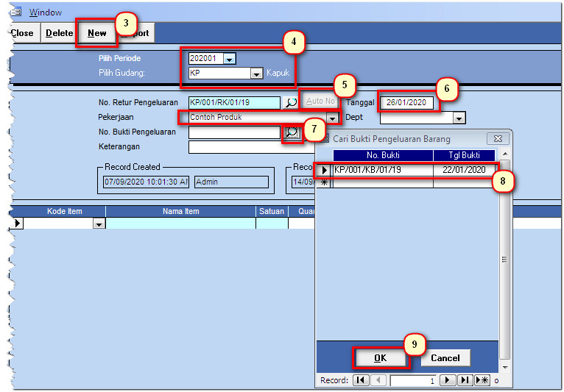This screenshot has width=564, height=392.
Task: Select row marker for KP/001/KB/01/19
Action: coord(324,170)
